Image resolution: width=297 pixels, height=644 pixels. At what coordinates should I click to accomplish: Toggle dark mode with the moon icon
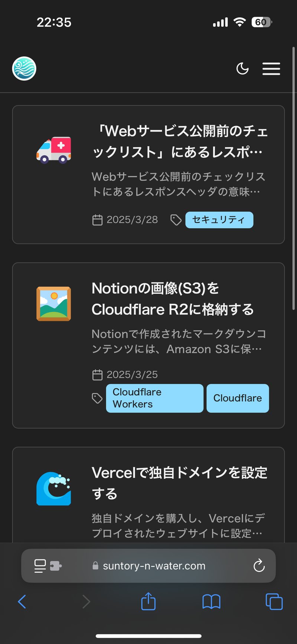[x=242, y=69]
